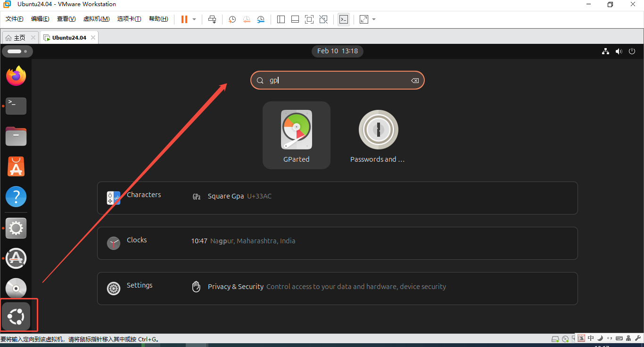Focus the search field containing gp
Screen dimensions: 644x347
tap(338, 81)
